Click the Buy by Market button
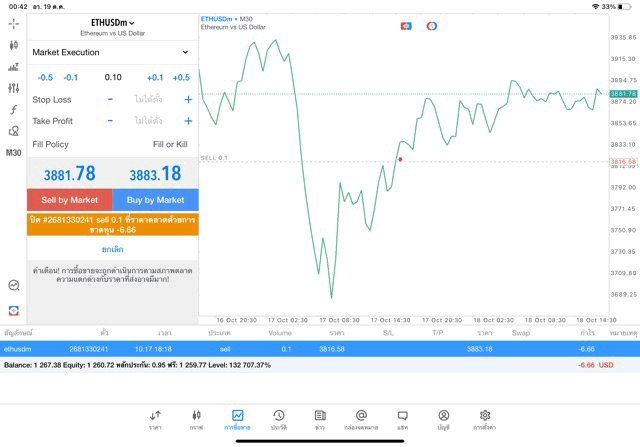This screenshot has height=447, width=640. coord(155,200)
